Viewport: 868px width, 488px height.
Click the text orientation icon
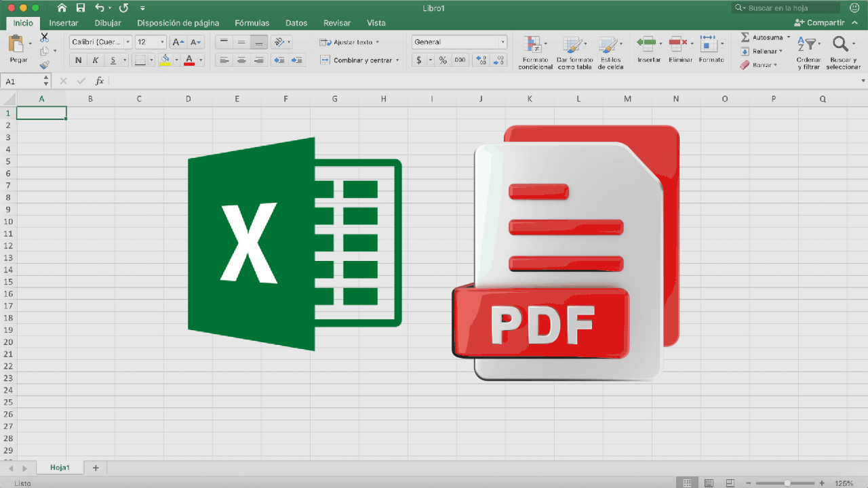[x=279, y=42]
